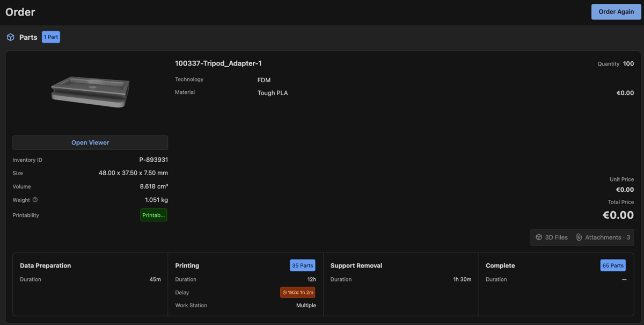
Task: Open Attachments · 3
Action: (603, 237)
